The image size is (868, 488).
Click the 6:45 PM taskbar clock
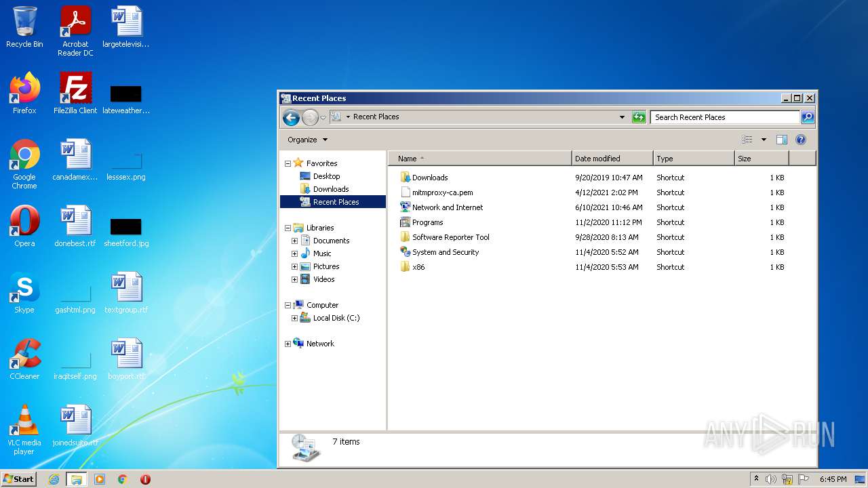[833, 479]
